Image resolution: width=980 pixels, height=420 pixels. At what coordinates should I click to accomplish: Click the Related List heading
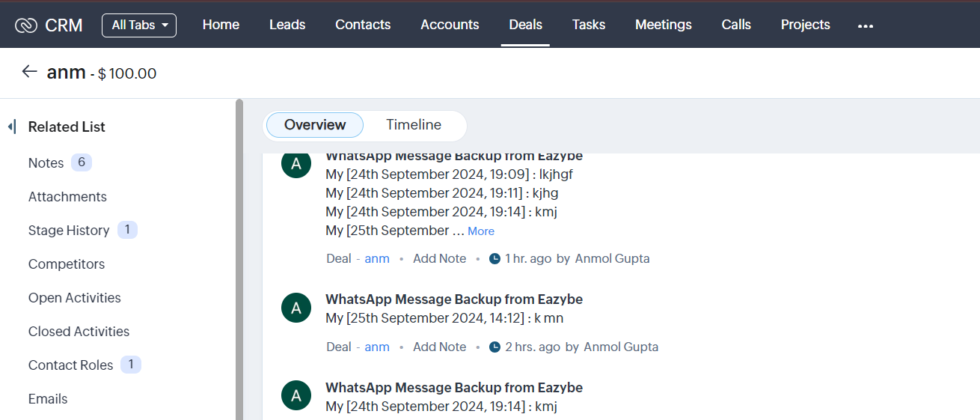click(67, 127)
